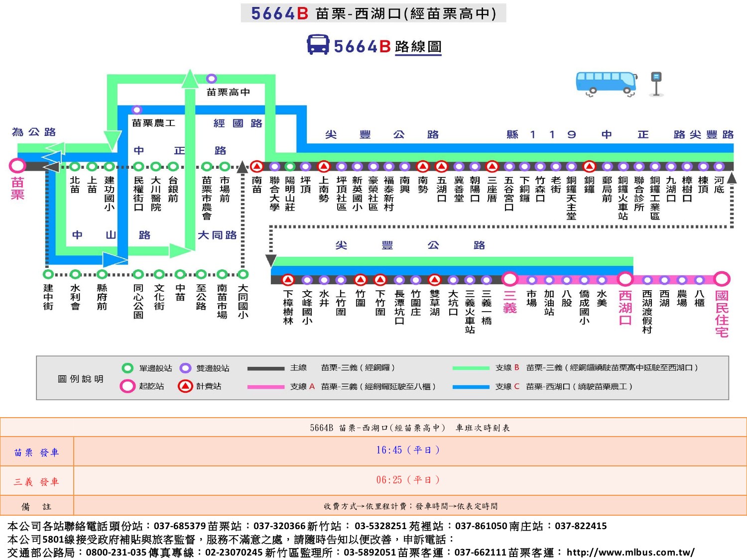Open the www.mlbus.com.tw website link
This screenshot has height=560, width=747.
click(630, 552)
